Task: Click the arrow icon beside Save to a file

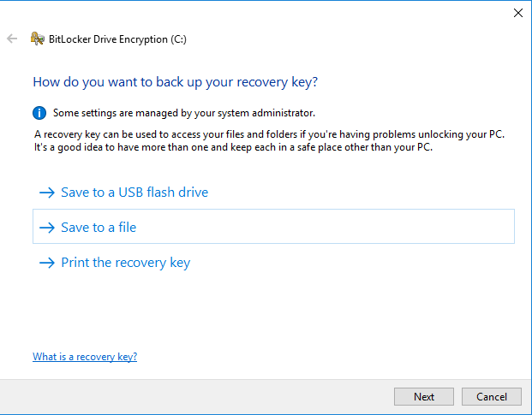Action: coord(47,228)
